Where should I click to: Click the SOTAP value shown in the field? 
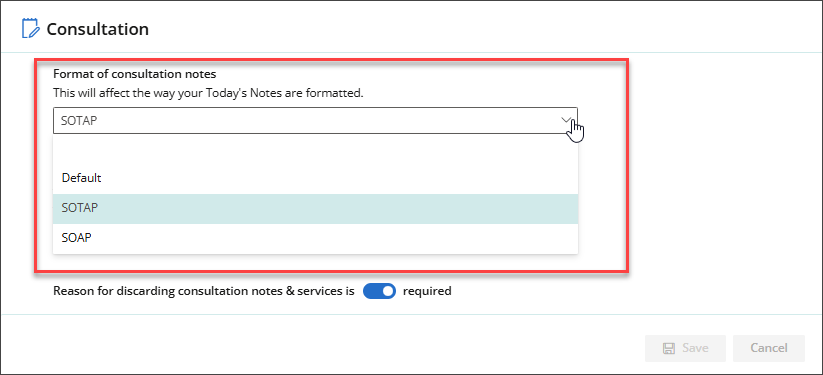79,121
